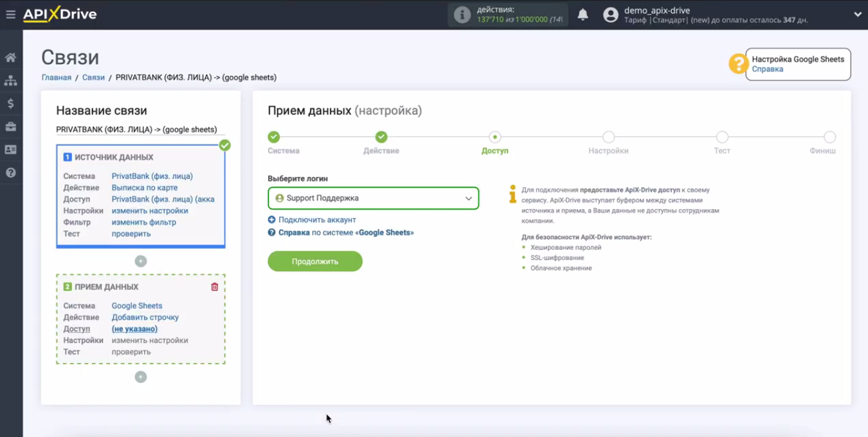This screenshot has width=868, height=437.
Task: Click the green checkmark on source block
Action: [224, 145]
